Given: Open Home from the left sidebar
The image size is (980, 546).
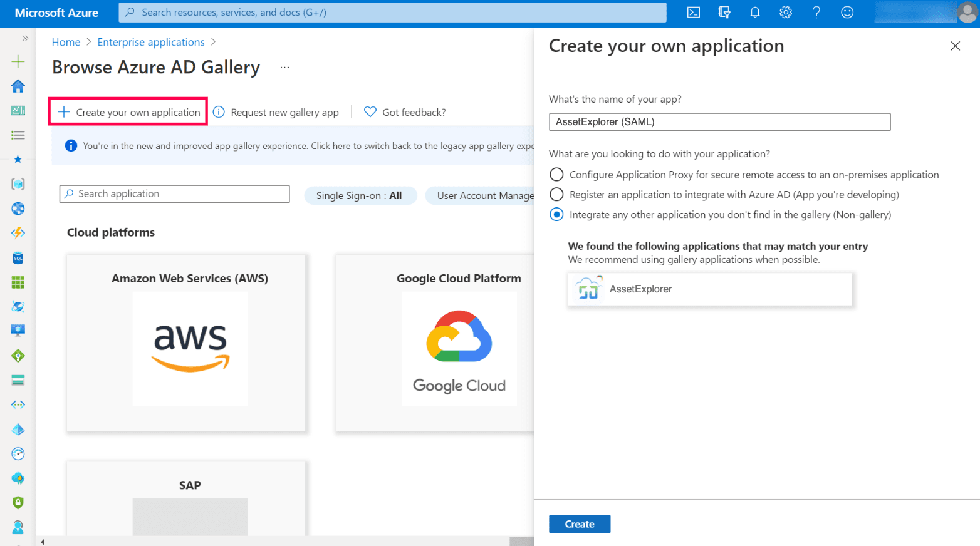Looking at the screenshot, I should point(18,86).
